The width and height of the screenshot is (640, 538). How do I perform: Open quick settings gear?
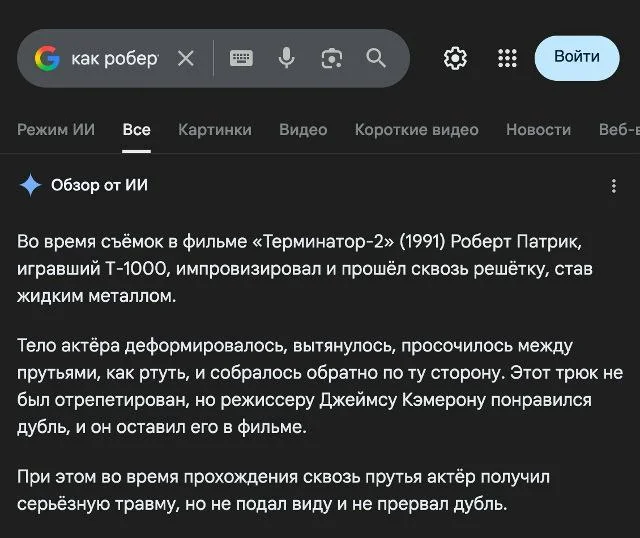(x=455, y=58)
